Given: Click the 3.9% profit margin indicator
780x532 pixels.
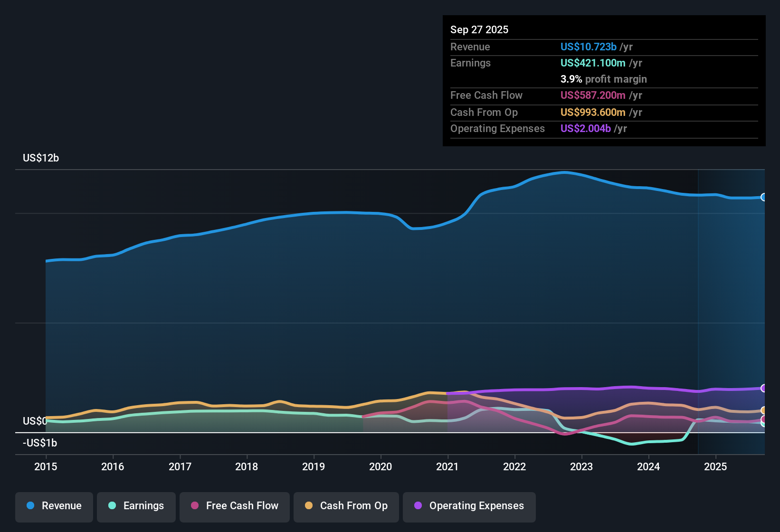Looking at the screenshot, I should tap(571, 79).
